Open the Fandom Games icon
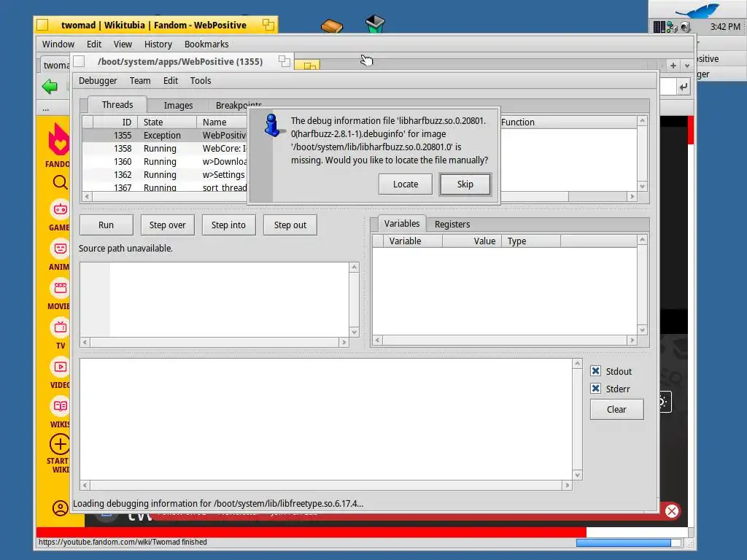Screen dimensions: 747x560 [x=60, y=209]
